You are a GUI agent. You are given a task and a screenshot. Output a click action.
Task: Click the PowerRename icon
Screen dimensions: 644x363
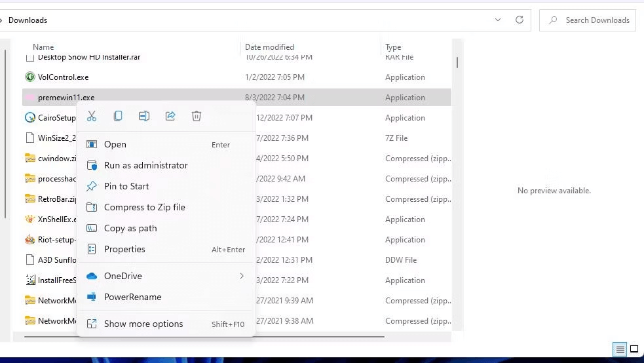(92, 296)
